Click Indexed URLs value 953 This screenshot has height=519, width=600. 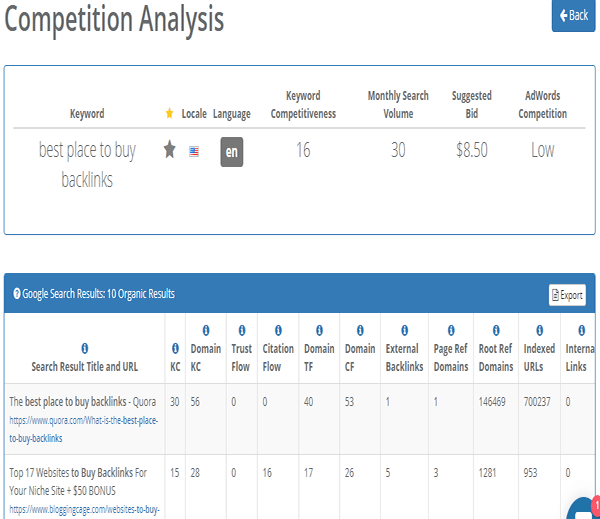click(530, 473)
